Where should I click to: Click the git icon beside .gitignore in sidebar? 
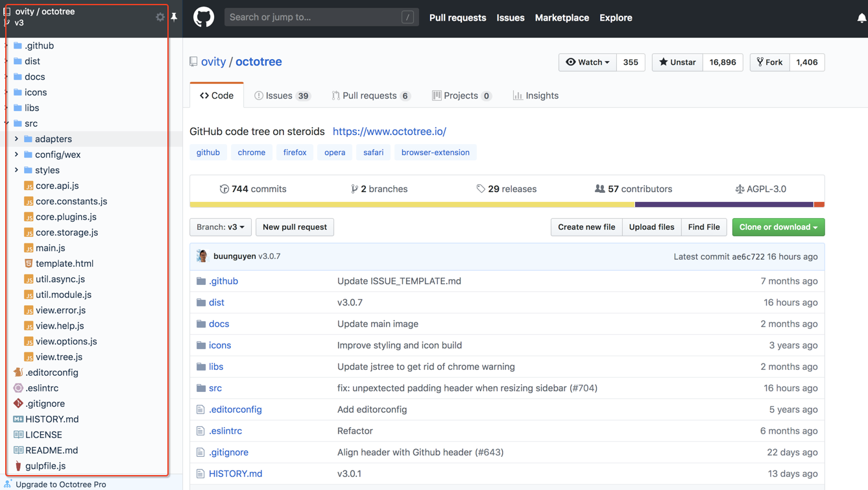coord(18,404)
